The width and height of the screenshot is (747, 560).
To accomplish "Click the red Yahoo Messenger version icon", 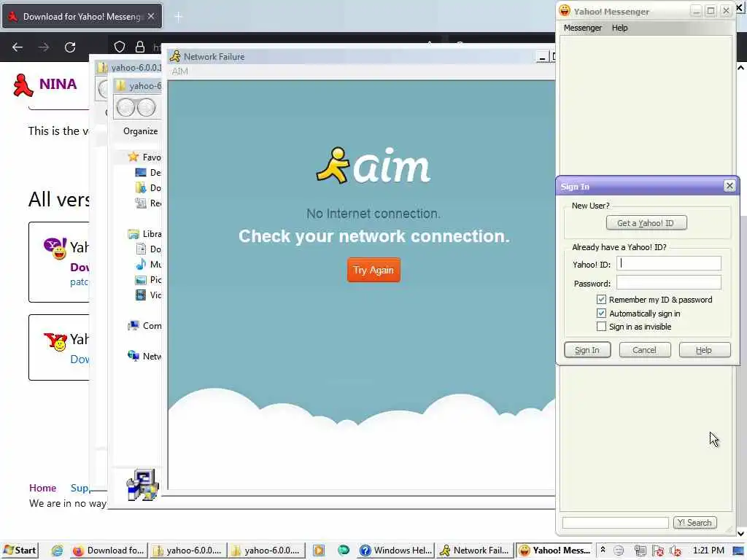I will pos(55,341).
